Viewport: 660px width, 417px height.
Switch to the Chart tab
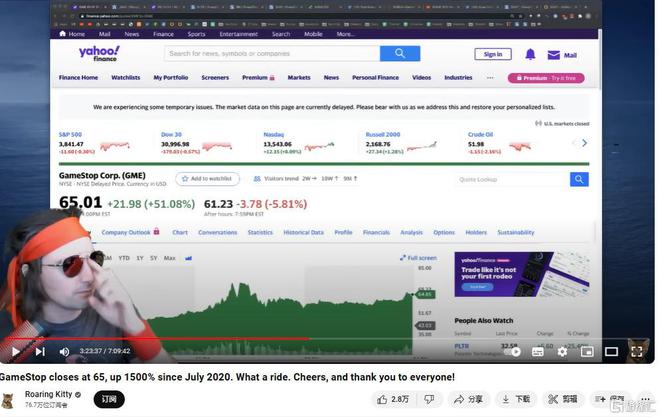click(x=180, y=232)
